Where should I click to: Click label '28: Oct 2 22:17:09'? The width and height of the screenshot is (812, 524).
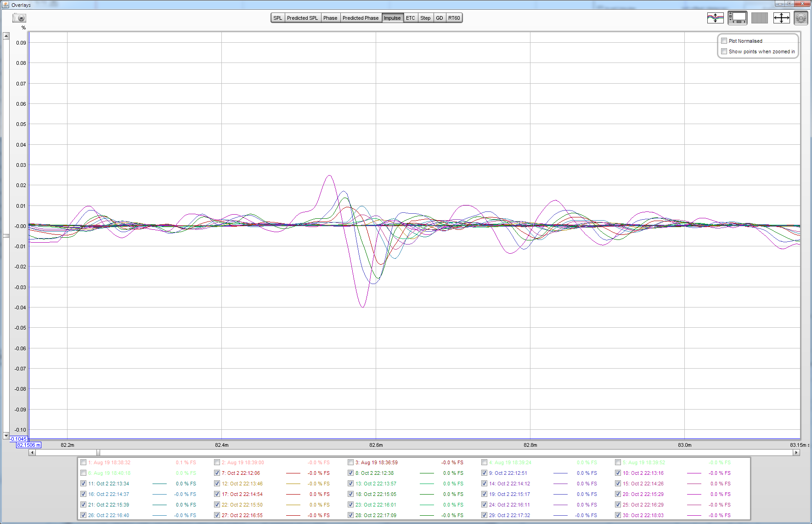(x=376, y=515)
